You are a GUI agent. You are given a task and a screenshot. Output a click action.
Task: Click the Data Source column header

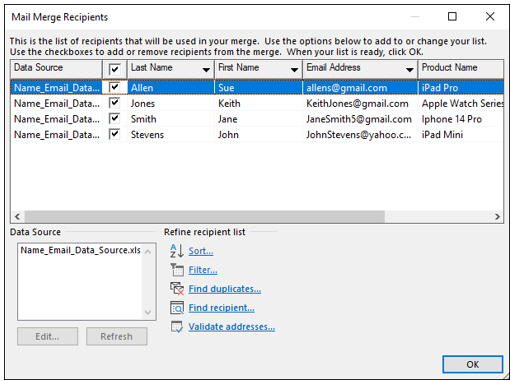point(56,69)
